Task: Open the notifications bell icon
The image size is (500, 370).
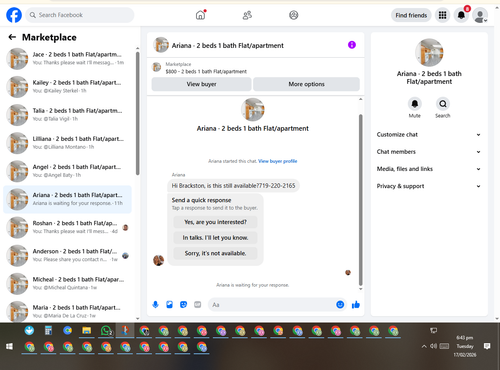Action: click(x=461, y=15)
